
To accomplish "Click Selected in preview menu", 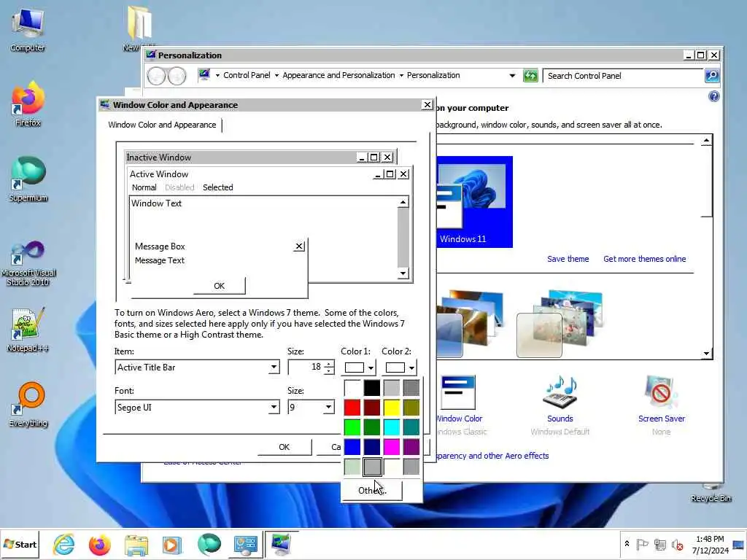I will click(x=217, y=187).
